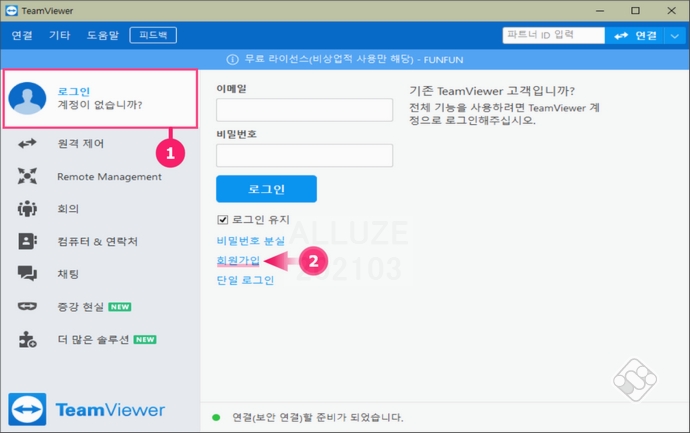This screenshot has height=433, width=690.
Task: Click the 연결 button next to partner ID
Action: (635, 36)
